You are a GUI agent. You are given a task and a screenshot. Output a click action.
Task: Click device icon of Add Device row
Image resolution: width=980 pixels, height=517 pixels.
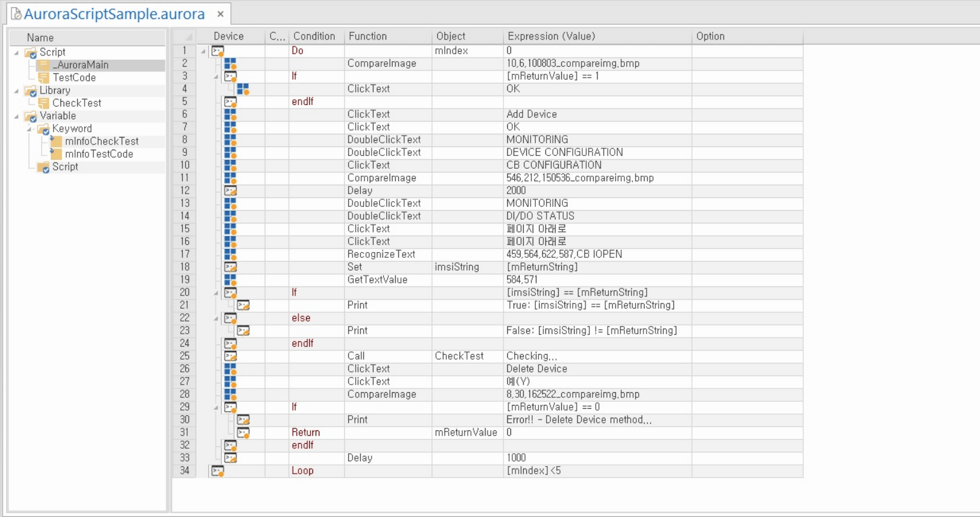(x=230, y=115)
